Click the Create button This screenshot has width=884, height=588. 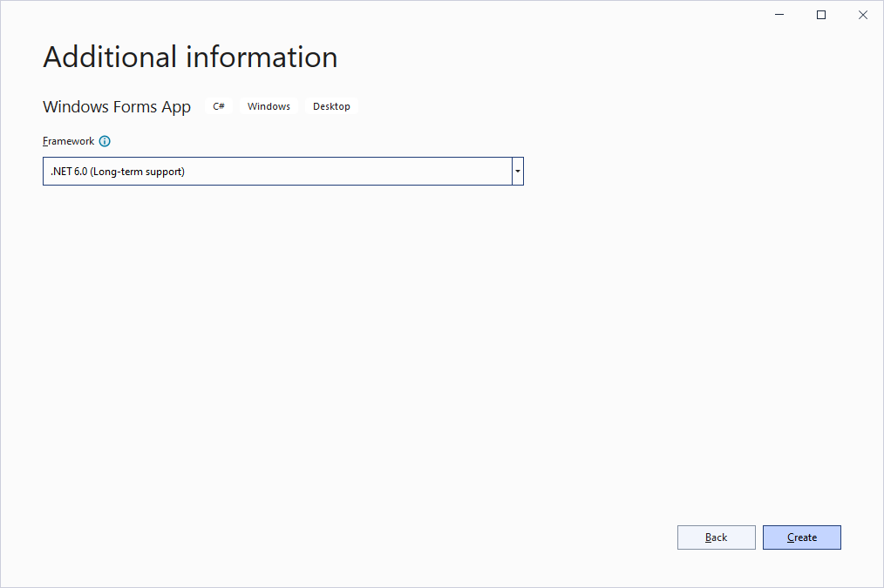click(802, 537)
